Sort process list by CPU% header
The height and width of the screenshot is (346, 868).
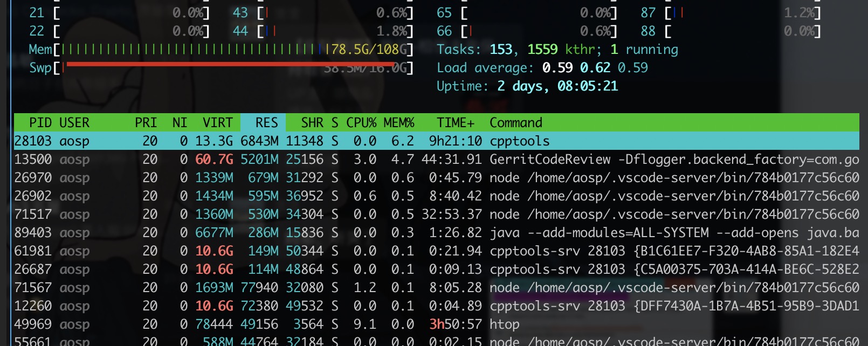click(x=361, y=123)
